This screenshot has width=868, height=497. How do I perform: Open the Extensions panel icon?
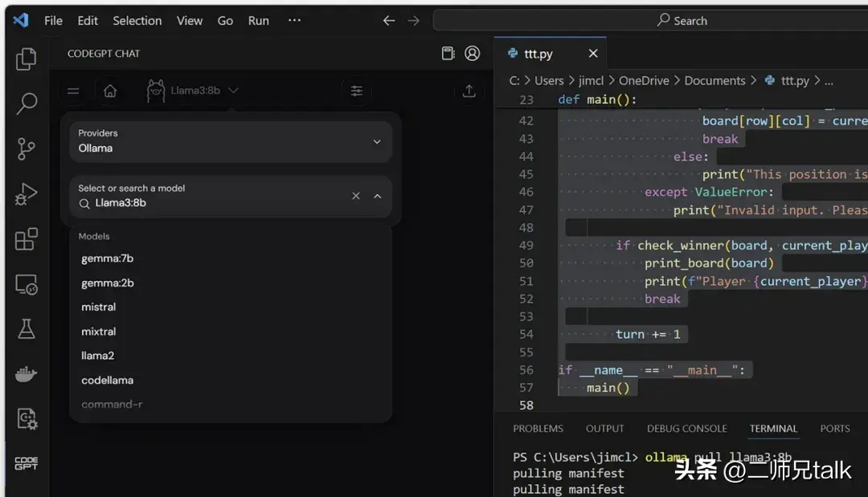[x=27, y=238]
